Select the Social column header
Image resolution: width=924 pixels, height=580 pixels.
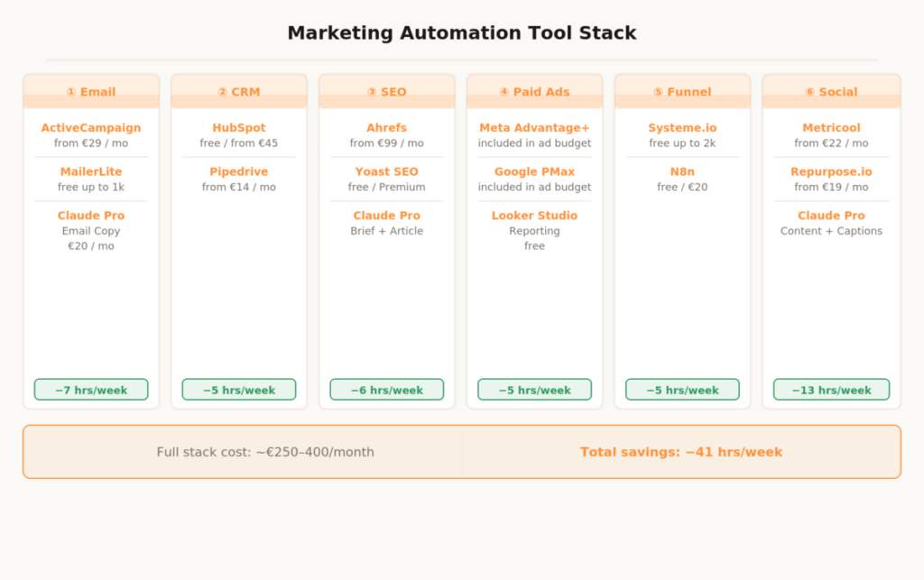pos(831,91)
